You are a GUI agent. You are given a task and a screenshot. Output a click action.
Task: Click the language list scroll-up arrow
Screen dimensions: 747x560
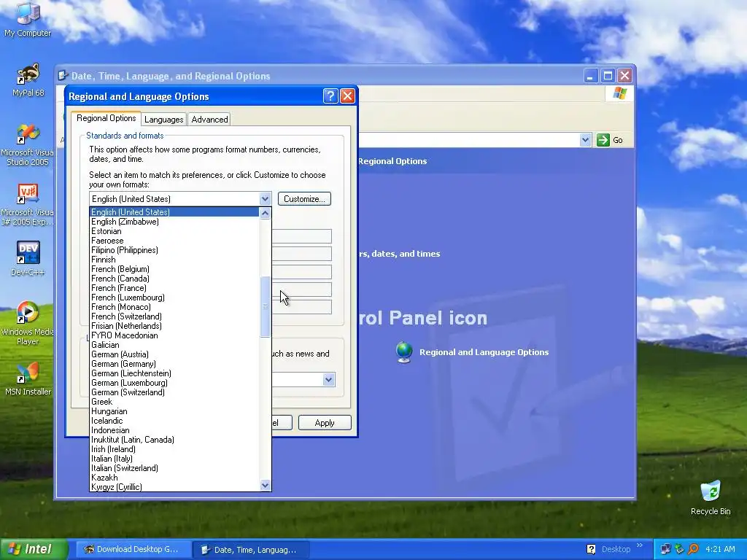tap(265, 213)
